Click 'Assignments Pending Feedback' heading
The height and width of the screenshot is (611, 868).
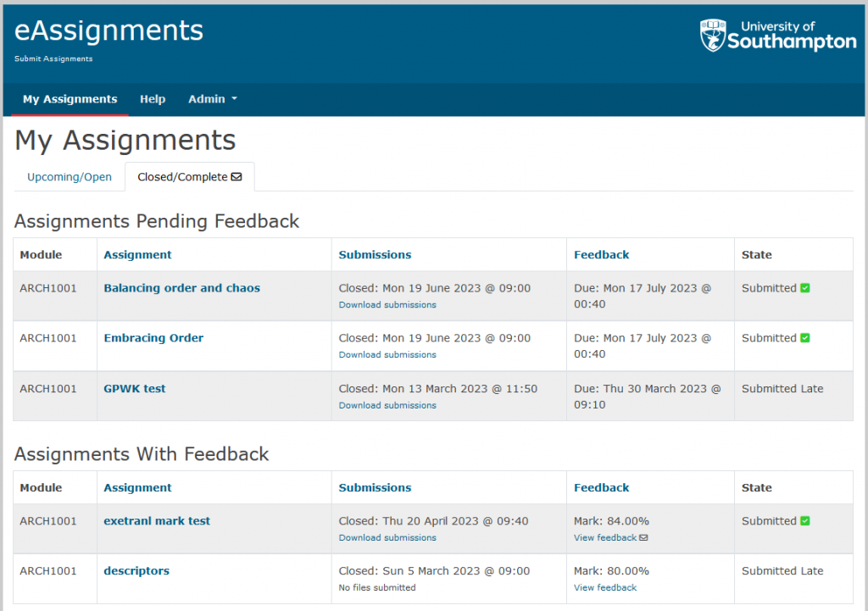pos(157,221)
